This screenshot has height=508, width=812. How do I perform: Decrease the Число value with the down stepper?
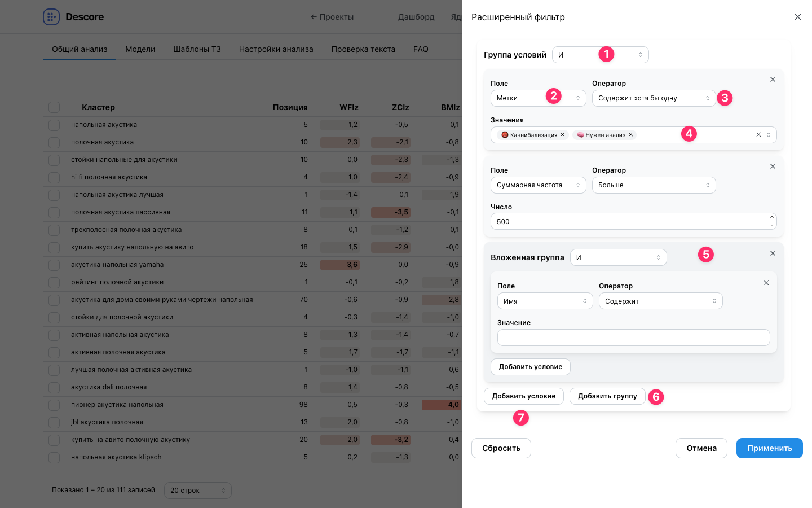(x=771, y=225)
